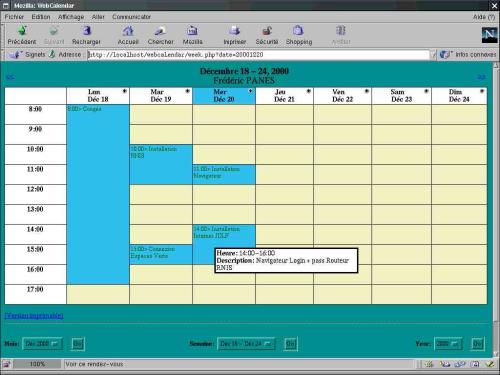The height and width of the screenshot is (375, 500).
Task: Open the Sécurité lock icon
Action: pyautogui.click(x=267, y=31)
